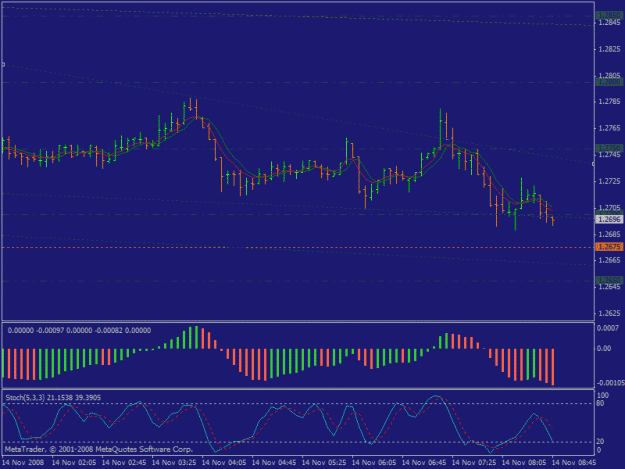Click the Stoch(5,3,3) indicator label
The height and width of the screenshot is (469, 625).
pos(53,397)
